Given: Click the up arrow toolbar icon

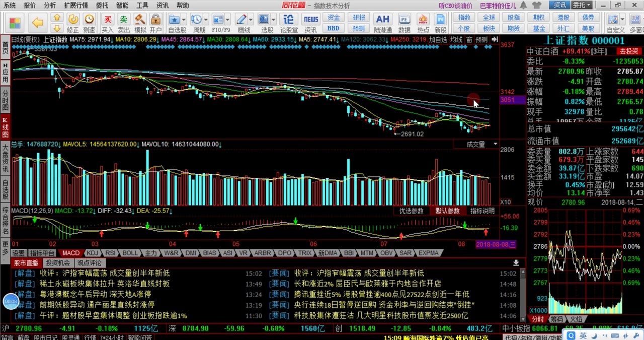Looking at the screenshot, I should click(x=57, y=17).
